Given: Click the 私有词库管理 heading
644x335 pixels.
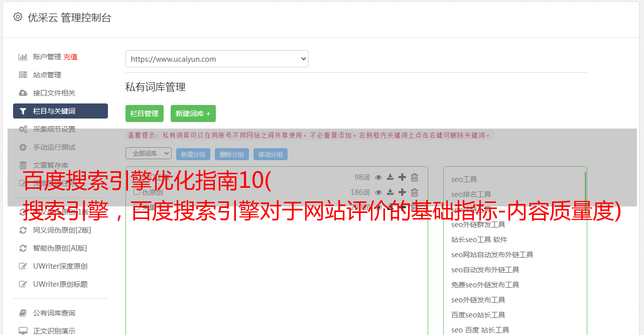Looking at the screenshot, I should pos(156,87).
